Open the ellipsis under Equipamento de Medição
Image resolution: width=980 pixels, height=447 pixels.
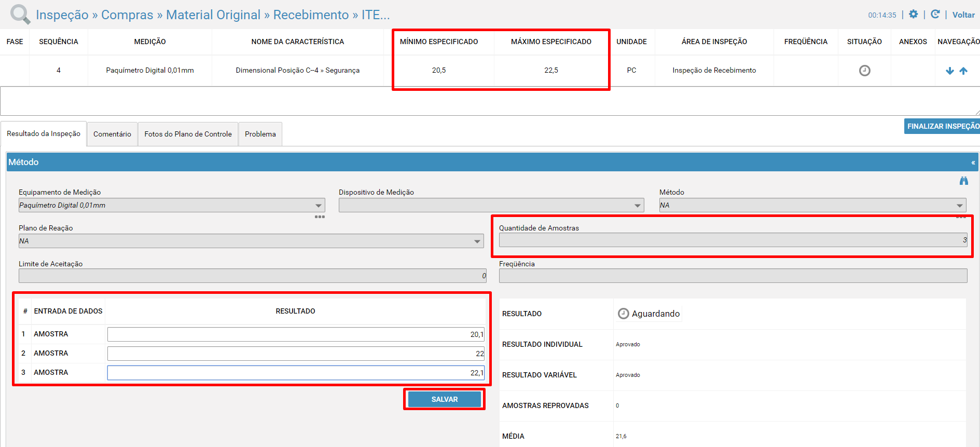point(320,216)
